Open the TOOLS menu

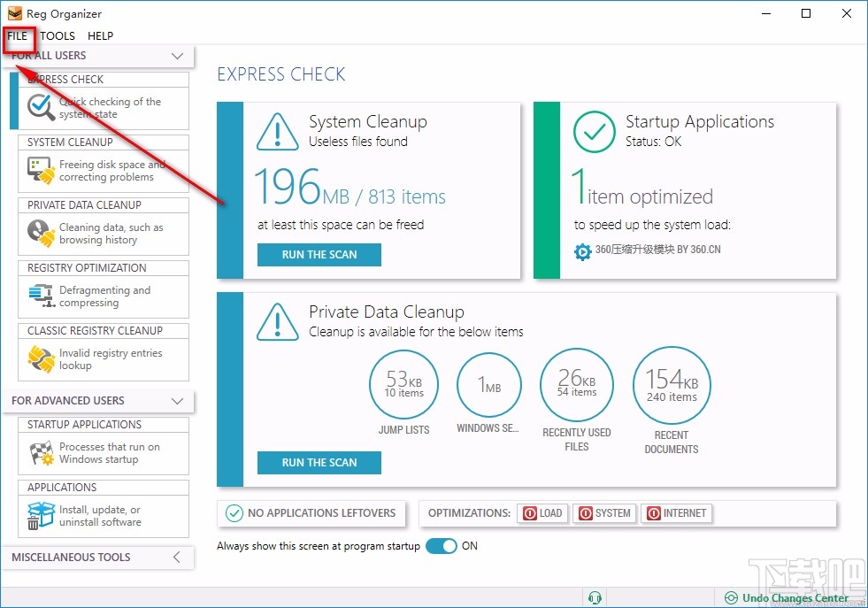[x=58, y=36]
